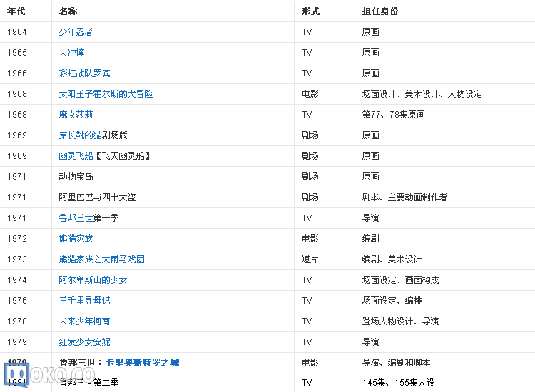This screenshot has width=535, height=392.
Task: Open the 卡里奥斯特罗之城 link
Action: (143, 363)
